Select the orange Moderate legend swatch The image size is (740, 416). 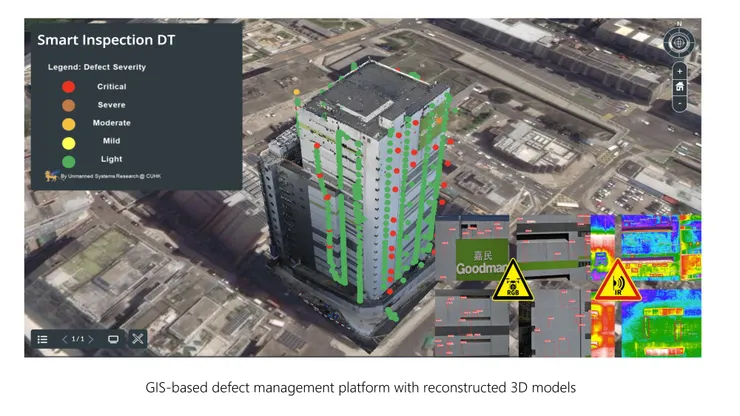pos(68,124)
